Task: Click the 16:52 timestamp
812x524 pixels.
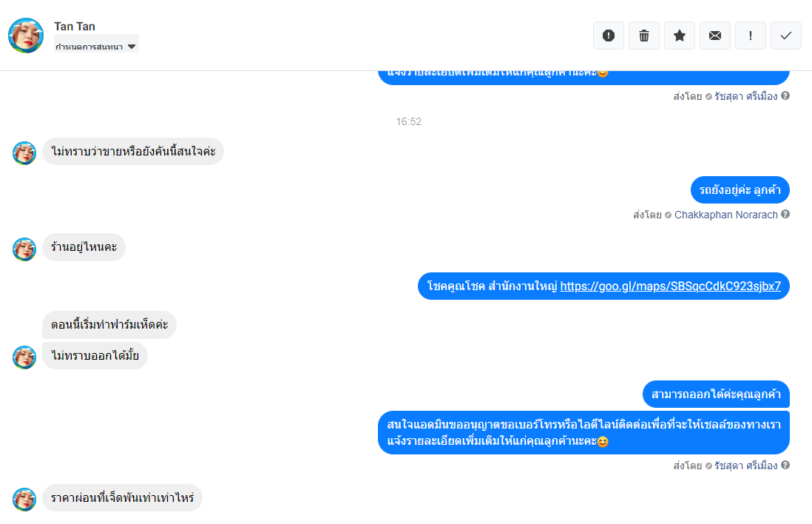Action: click(409, 122)
